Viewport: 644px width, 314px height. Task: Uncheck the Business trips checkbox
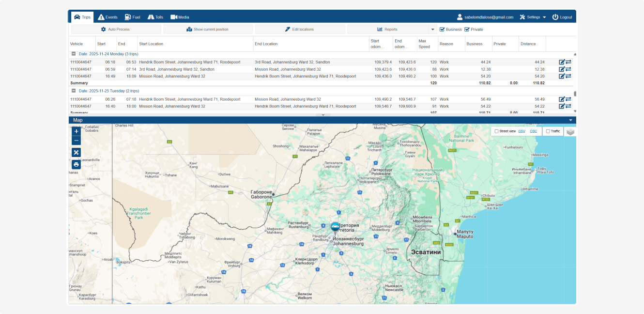pyautogui.click(x=442, y=30)
